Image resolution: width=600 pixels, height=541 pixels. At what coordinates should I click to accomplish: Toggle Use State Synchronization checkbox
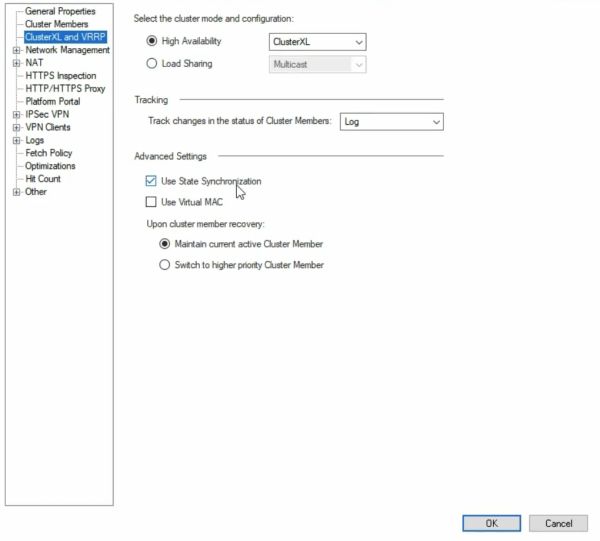(151, 181)
